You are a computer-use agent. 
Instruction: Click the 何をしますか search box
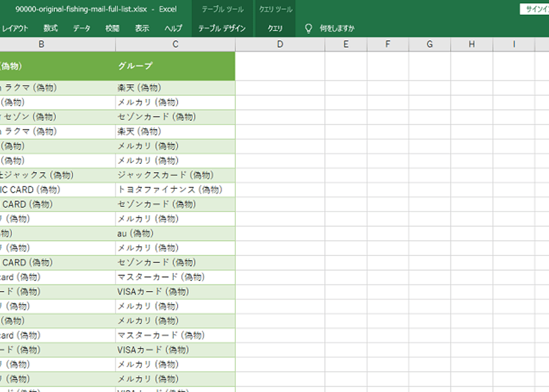[x=337, y=29]
